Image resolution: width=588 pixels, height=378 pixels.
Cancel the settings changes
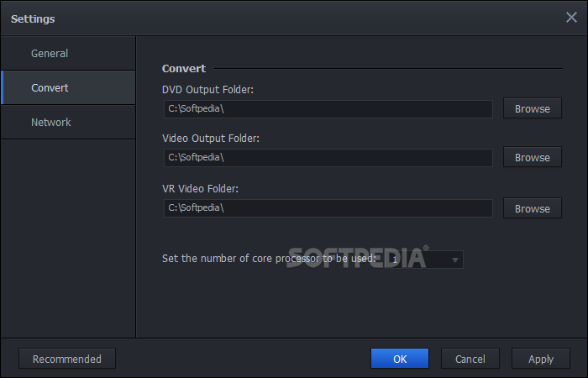tap(470, 359)
